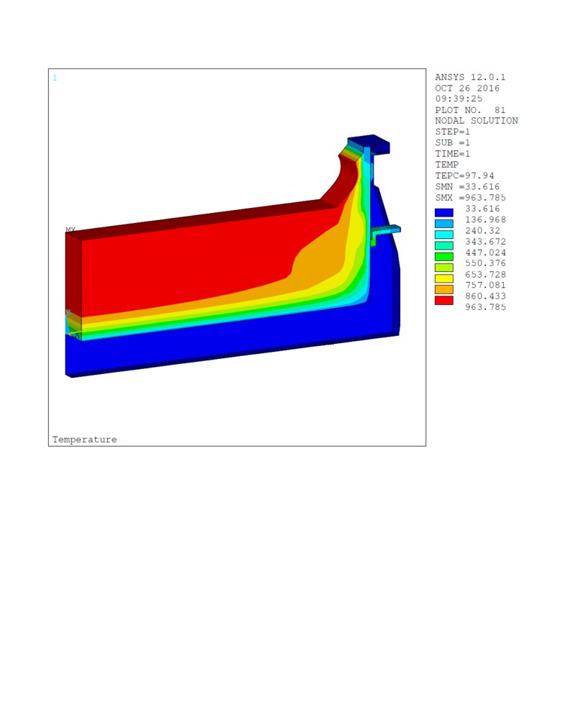Viewport: 563px width, 728px height.
Task: Select the NODAL SOLUTION label
Action: click(476, 121)
